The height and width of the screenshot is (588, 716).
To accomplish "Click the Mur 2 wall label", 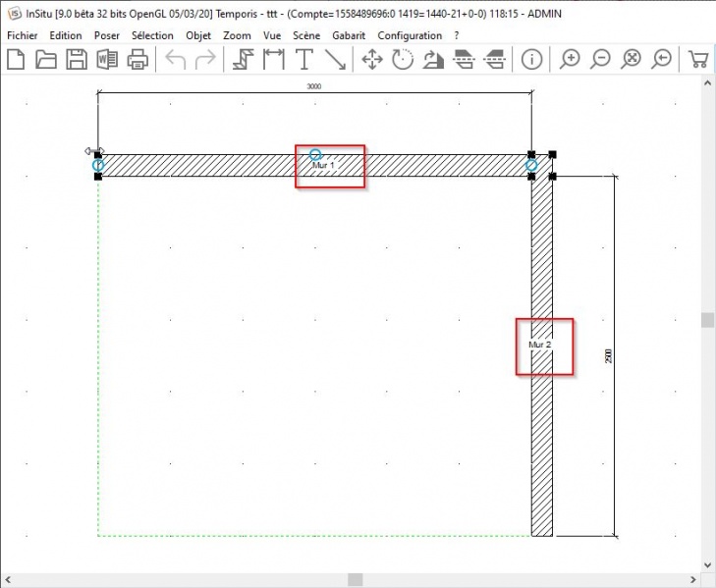I will (x=540, y=346).
